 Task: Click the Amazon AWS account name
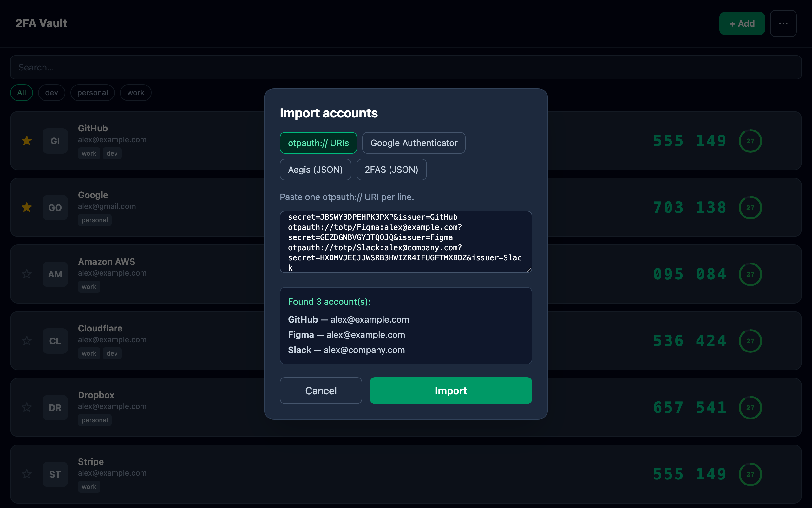click(x=106, y=261)
